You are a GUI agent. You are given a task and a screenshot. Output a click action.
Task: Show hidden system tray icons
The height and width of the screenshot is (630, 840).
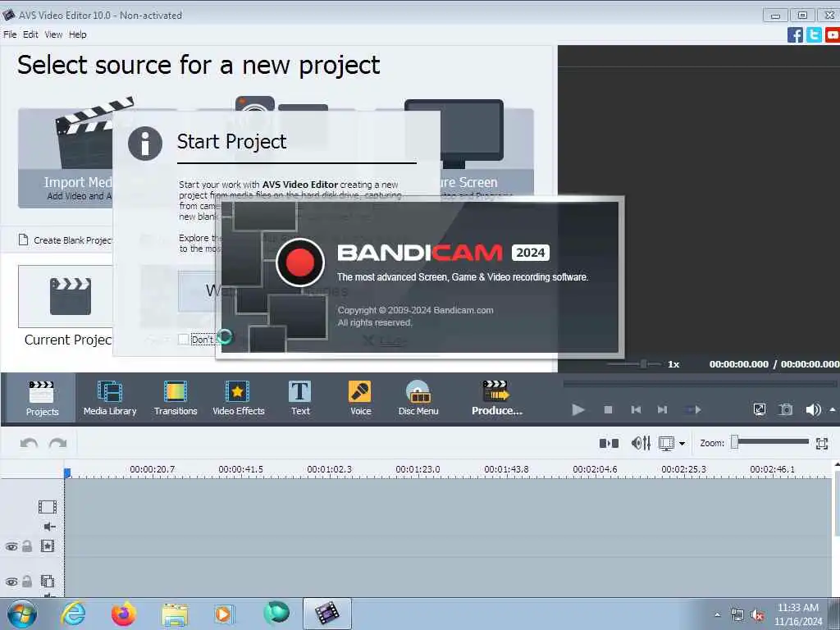(x=717, y=614)
